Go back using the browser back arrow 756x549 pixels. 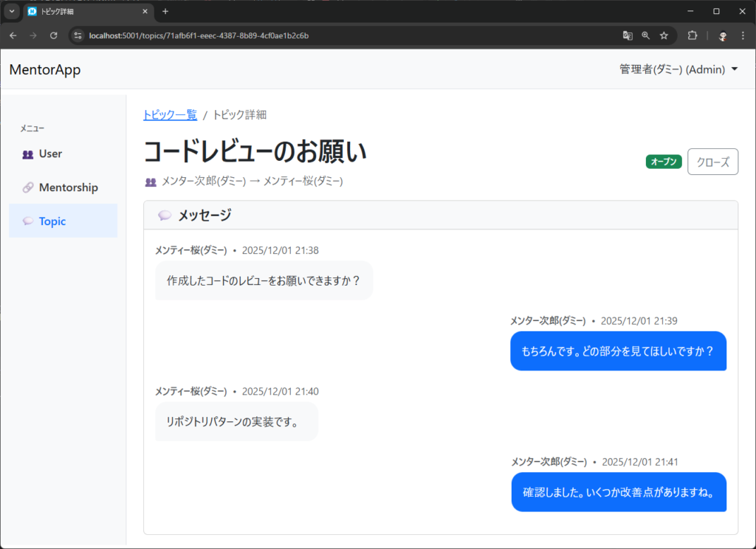(x=13, y=35)
